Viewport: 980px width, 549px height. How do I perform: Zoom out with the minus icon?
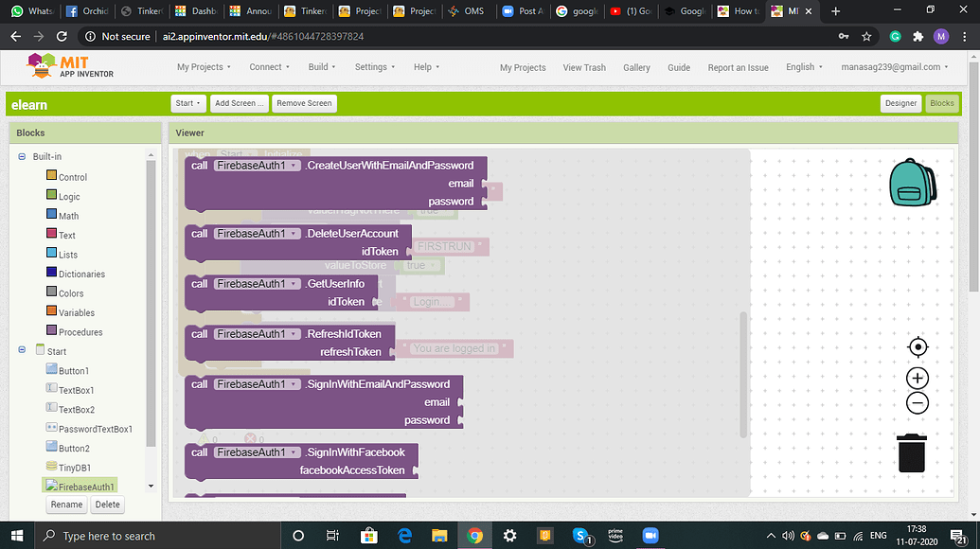point(917,403)
